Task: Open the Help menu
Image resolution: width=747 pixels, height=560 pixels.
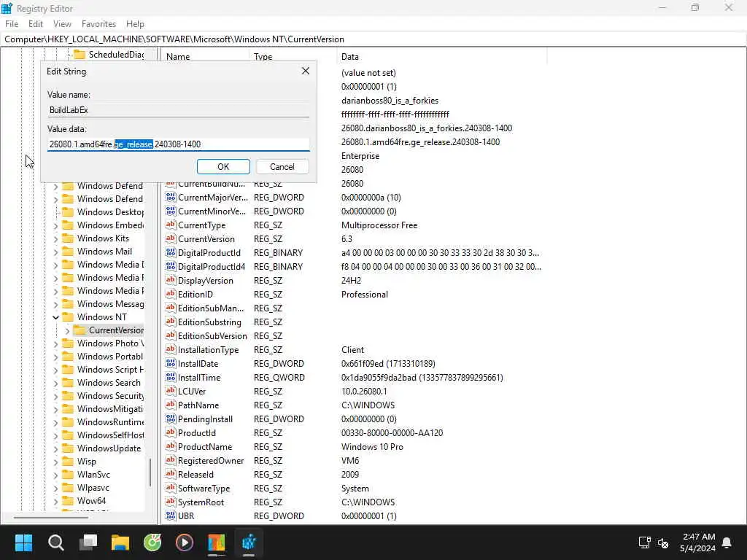Action: click(135, 24)
